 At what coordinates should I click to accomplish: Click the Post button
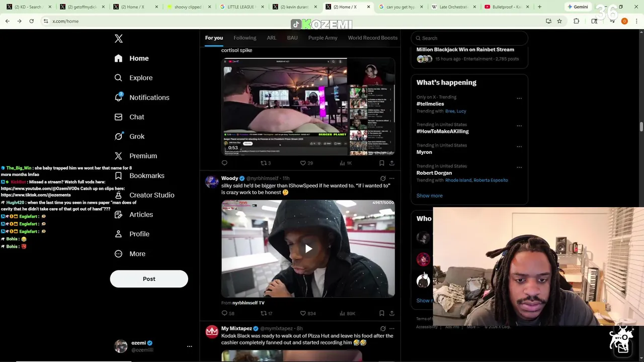pyautogui.click(x=149, y=279)
